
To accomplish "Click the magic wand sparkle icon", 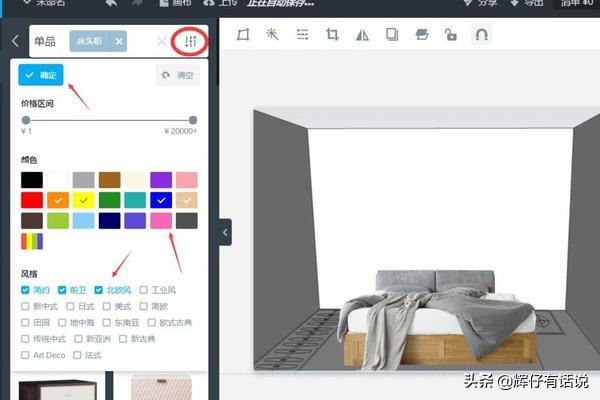I will (272, 35).
